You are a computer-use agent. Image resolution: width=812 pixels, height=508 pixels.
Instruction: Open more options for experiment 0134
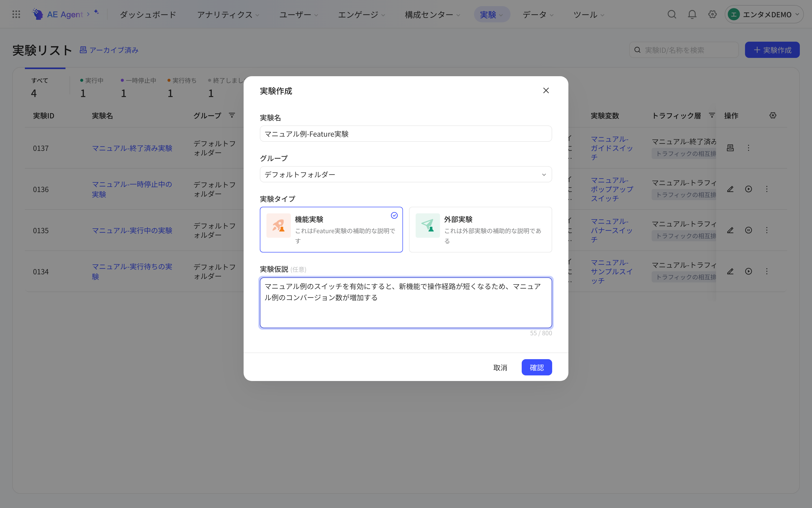pos(767,271)
